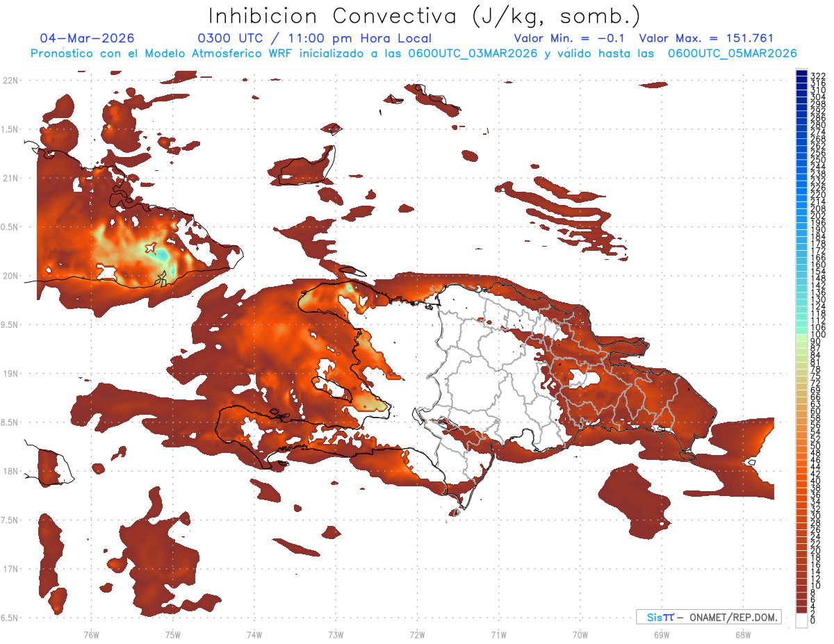Click the "76W" longitude label

coord(91,634)
